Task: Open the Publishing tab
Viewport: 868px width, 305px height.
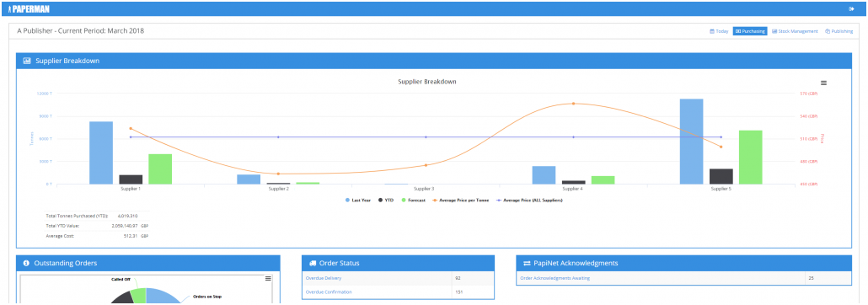Action: coord(839,31)
